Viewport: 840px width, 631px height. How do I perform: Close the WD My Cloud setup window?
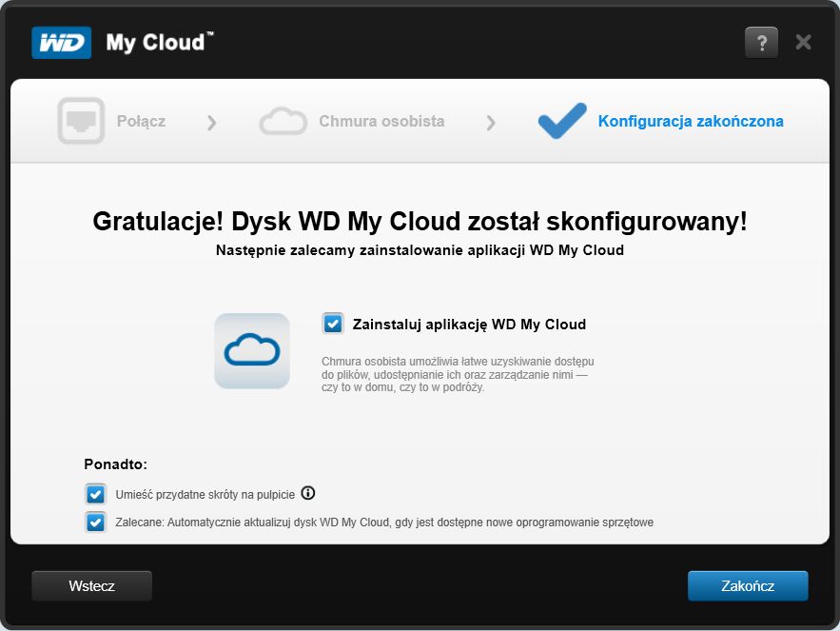click(x=803, y=42)
